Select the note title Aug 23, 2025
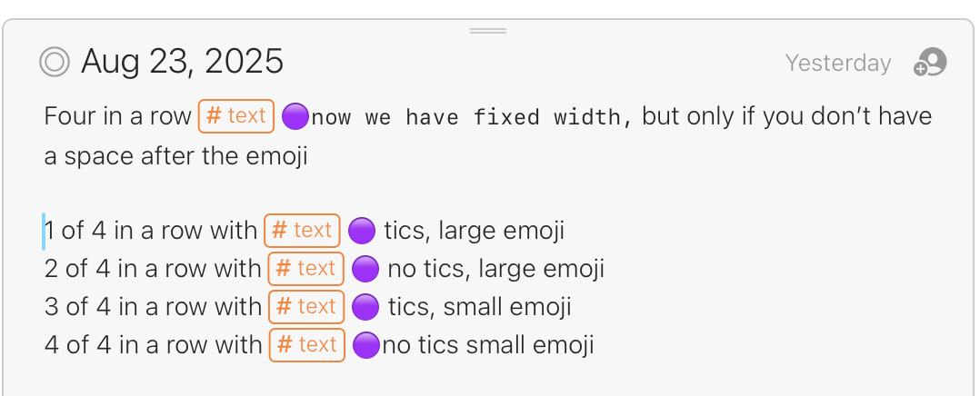This screenshot has height=396, width=980. tap(182, 62)
